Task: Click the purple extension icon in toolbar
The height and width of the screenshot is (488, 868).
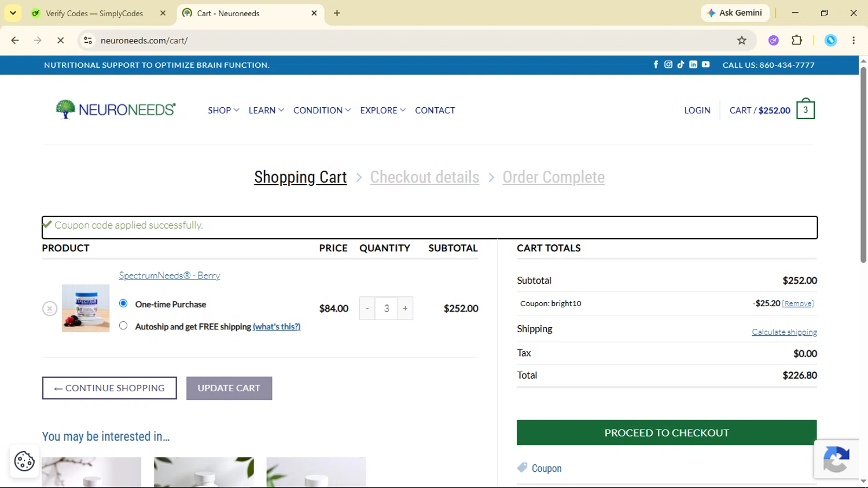Action: click(x=774, y=41)
